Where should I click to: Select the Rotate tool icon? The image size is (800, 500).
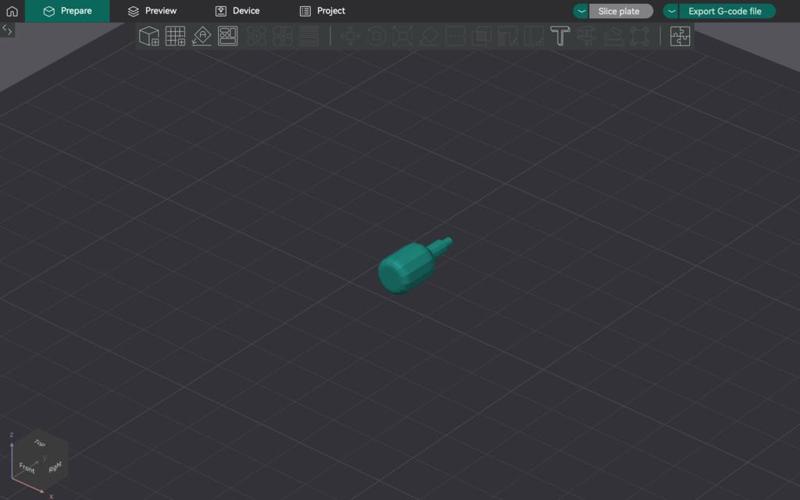click(376, 36)
